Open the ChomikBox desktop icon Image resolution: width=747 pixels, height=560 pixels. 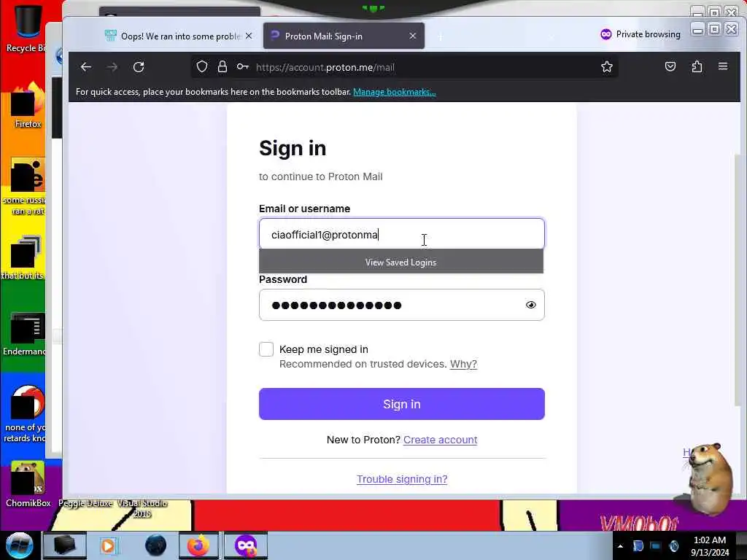click(28, 483)
